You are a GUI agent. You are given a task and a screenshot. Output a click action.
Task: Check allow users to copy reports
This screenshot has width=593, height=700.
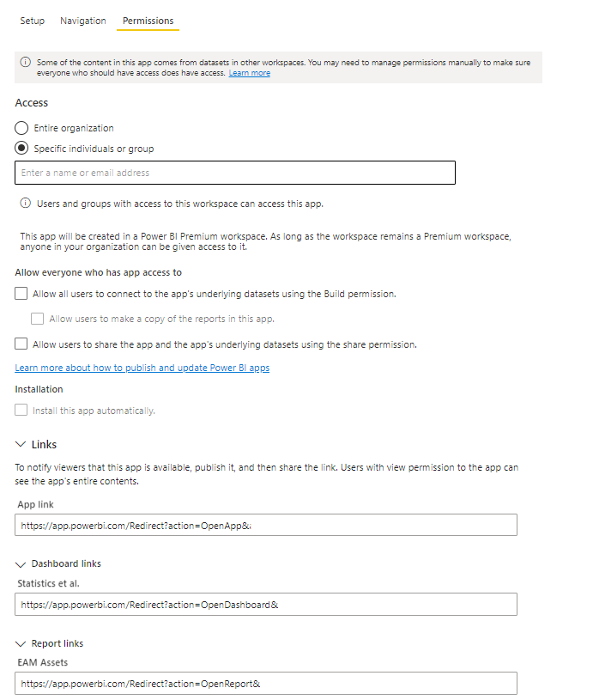(37, 319)
